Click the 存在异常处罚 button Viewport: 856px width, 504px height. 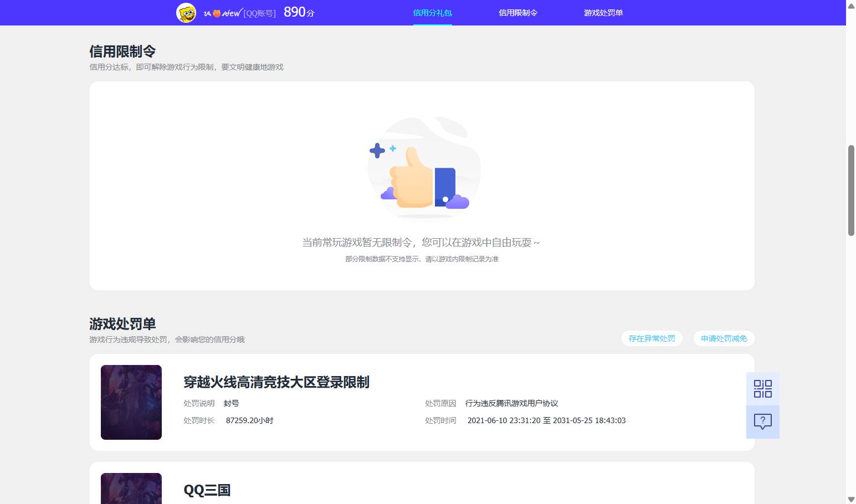coord(652,338)
